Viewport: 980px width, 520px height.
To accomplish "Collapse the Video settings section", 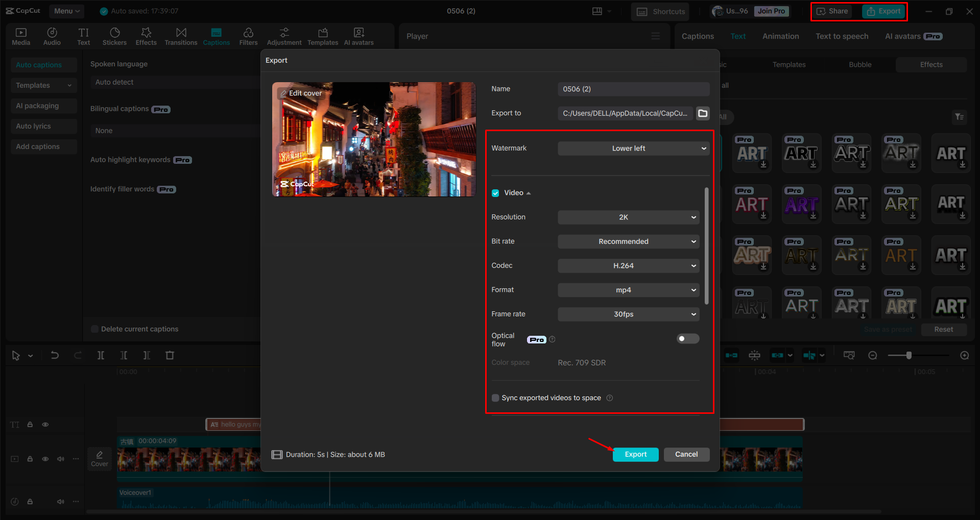I will tap(529, 193).
